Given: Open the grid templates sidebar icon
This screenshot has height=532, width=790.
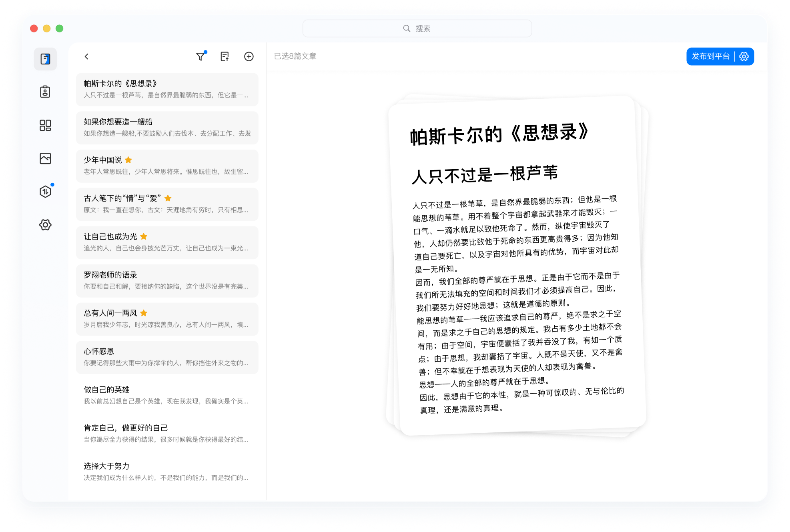Looking at the screenshot, I should [45, 125].
